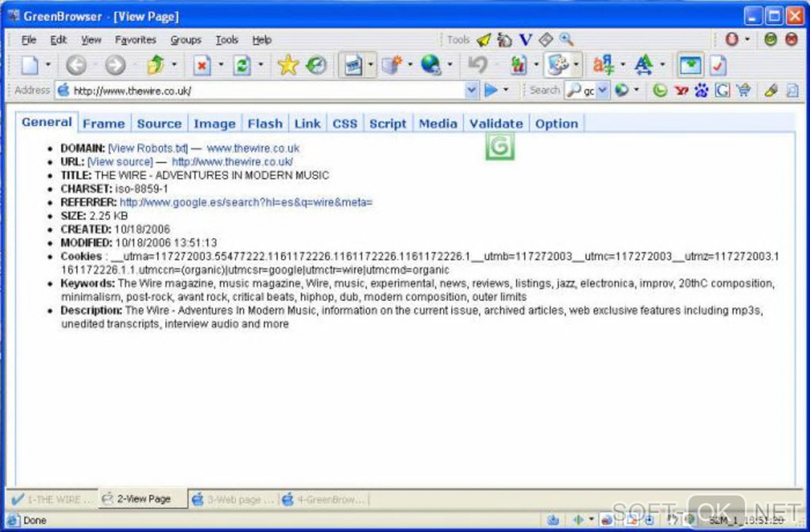
Task: Open the search engine 'gc' dropdown
Action: [x=602, y=91]
